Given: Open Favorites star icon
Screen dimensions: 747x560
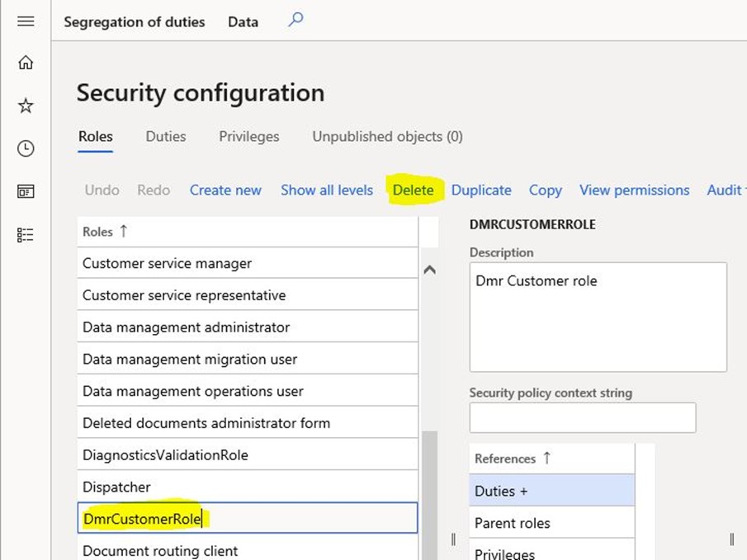Looking at the screenshot, I should tap(26, 106).
